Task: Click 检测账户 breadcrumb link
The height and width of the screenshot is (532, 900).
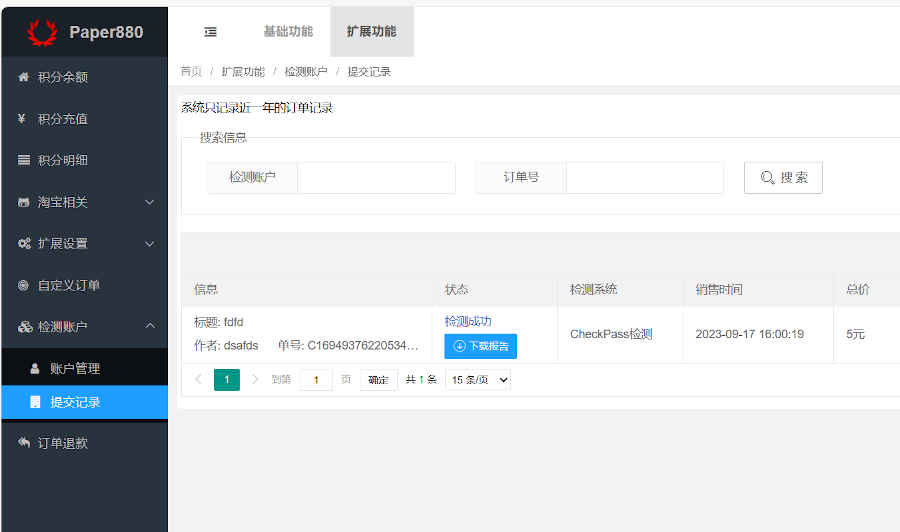Action: click(306, 72)
